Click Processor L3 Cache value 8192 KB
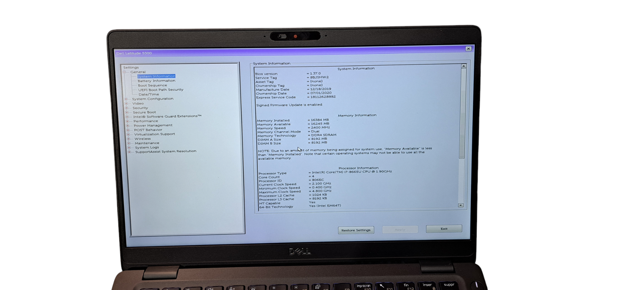 pos(320,198)
